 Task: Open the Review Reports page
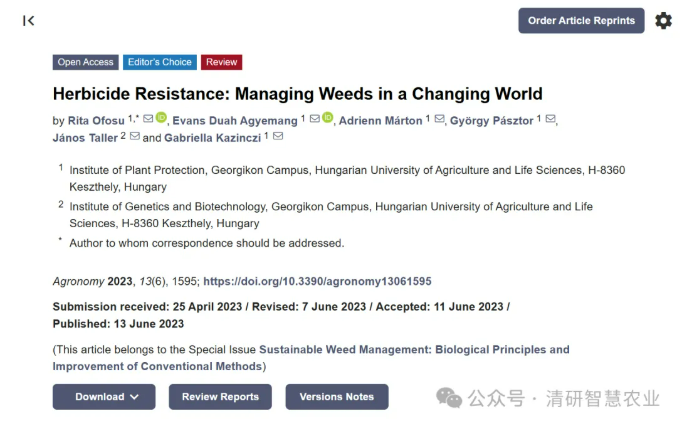[x=220, y=397]
